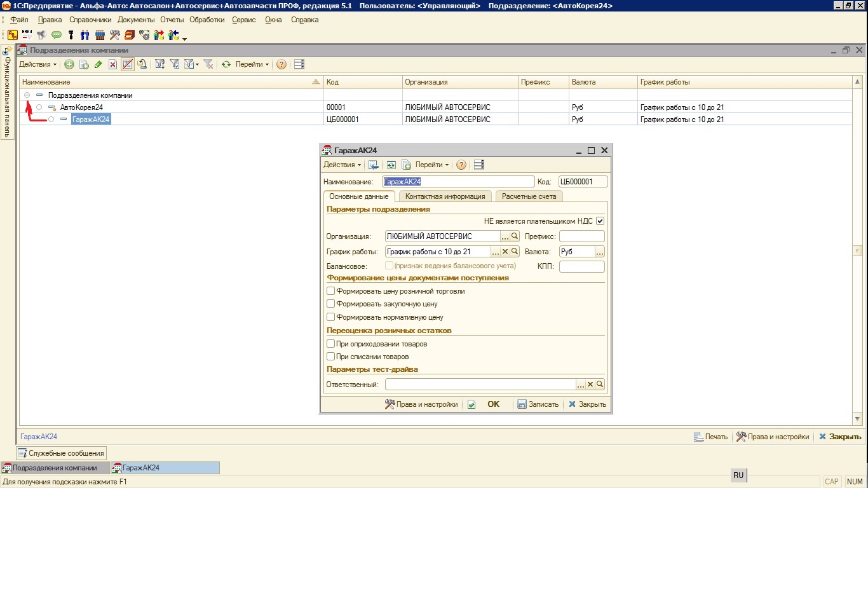Open График работы selection ellipsis button

click(x=496, y=251)
